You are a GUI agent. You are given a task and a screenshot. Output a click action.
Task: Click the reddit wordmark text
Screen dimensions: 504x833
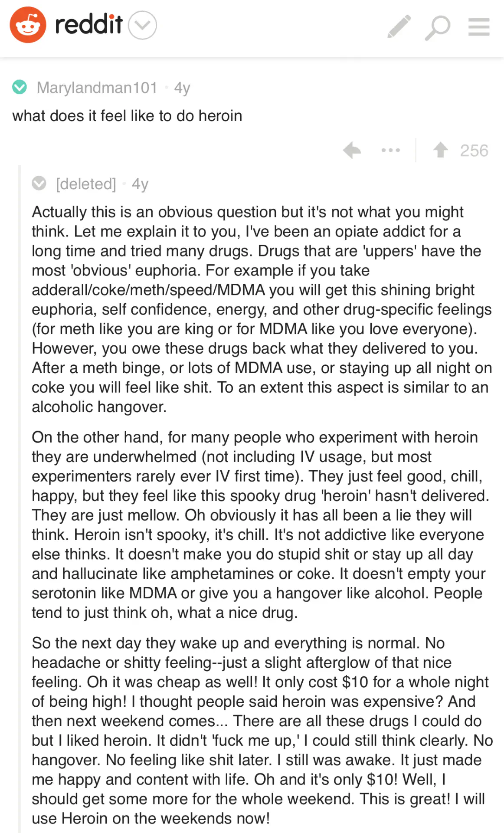point(89,25)
